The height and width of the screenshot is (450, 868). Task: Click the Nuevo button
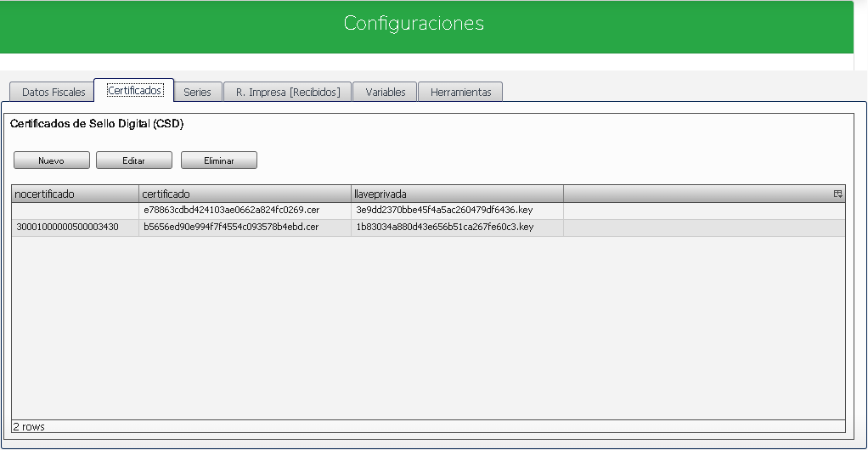[x=51, y=160]
